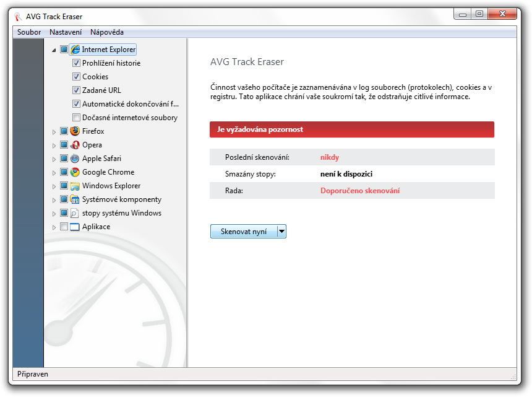
Task: Select the Zadané URL item label
Action: coord(101,90)
